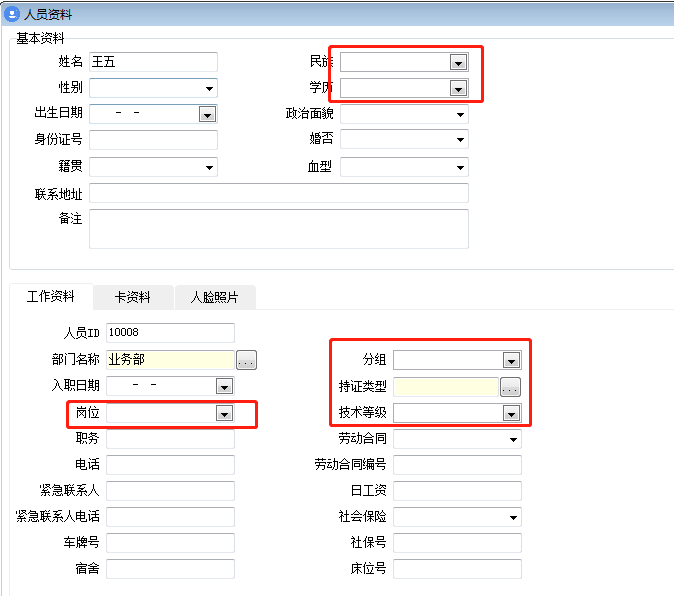Click the 人员ID field showing 10008

pos(170,333)
